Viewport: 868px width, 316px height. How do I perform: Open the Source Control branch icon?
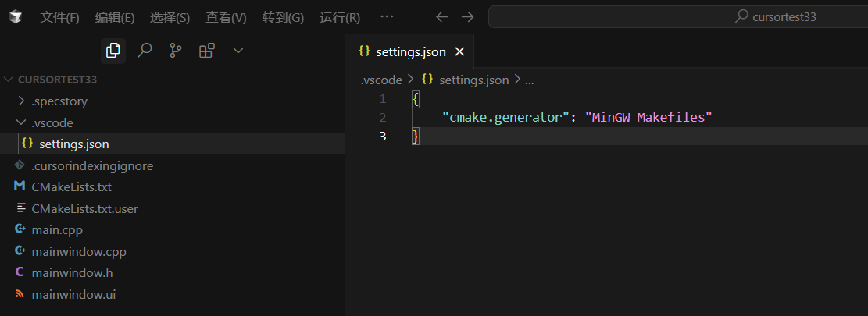176,51
